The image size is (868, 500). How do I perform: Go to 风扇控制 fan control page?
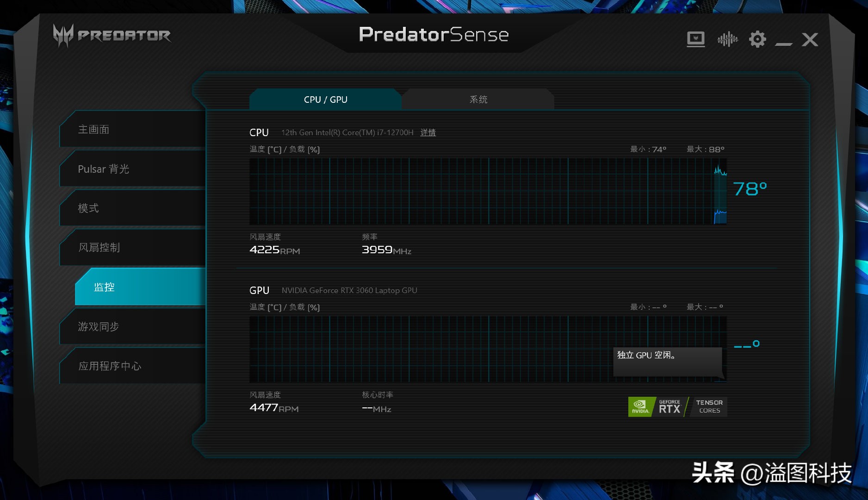(132, 248)
